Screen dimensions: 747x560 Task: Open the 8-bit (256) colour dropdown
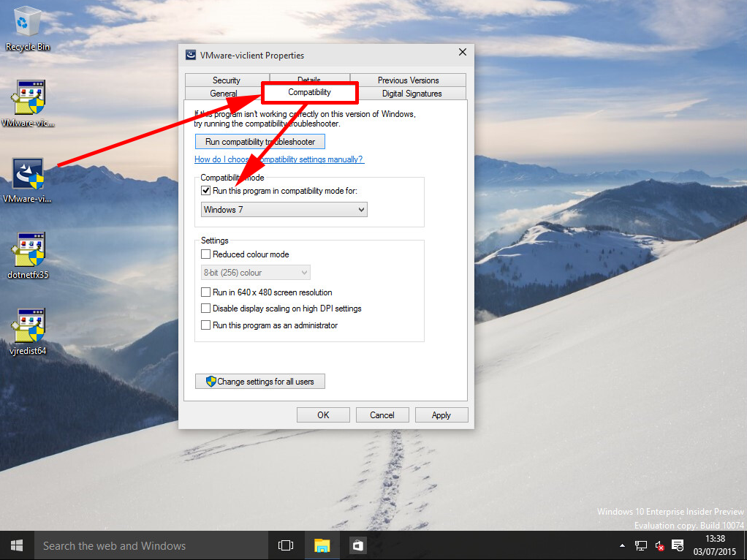pos(256,273)
